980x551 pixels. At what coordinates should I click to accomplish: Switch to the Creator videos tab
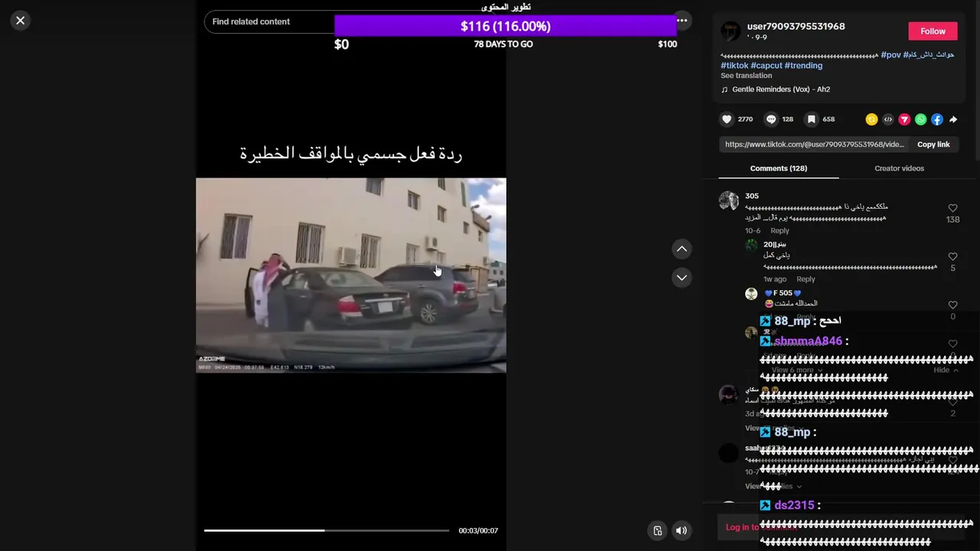[899, 168]
